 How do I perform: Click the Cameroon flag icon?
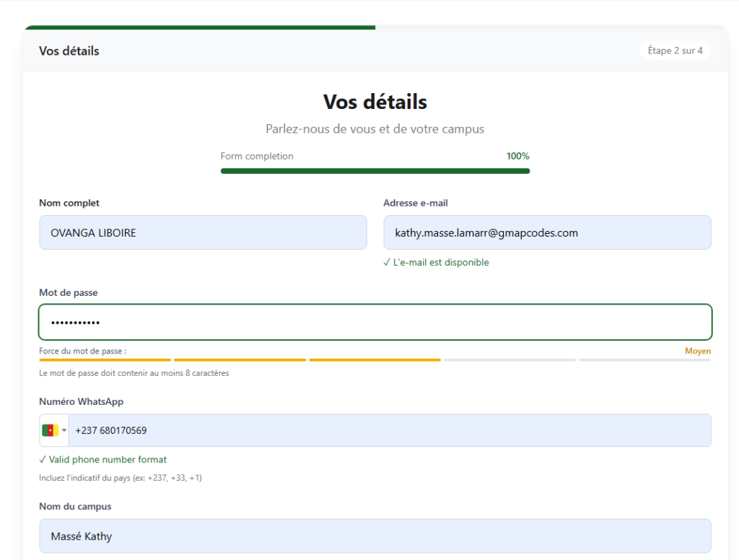click(x=50, y=431)
